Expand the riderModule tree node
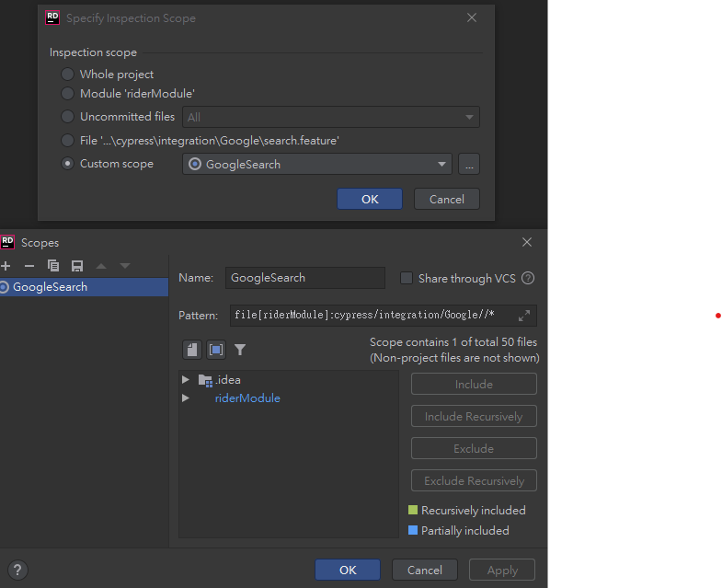 (186, 398)
